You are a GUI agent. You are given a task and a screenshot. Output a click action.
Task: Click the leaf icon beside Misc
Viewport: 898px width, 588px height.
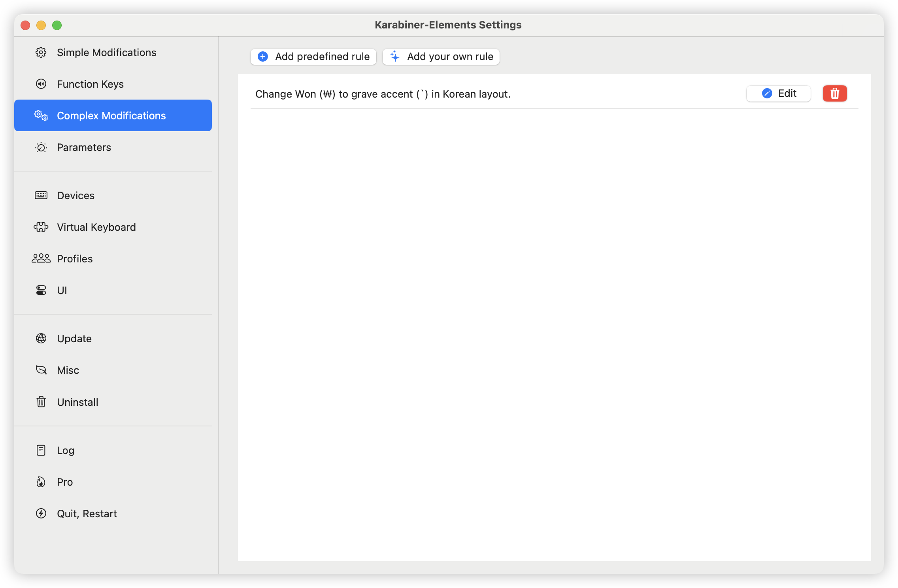(x=41, y=370)
